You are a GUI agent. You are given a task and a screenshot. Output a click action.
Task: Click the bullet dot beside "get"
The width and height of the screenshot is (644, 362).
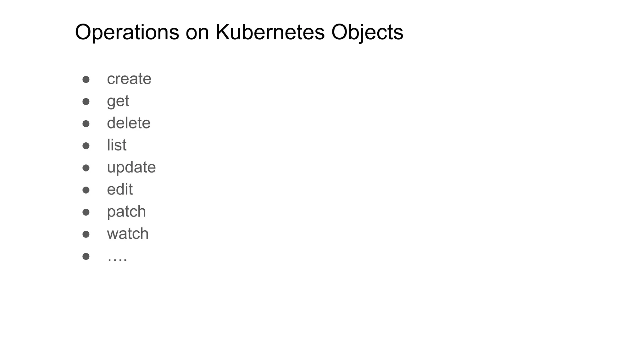[86, 101]
